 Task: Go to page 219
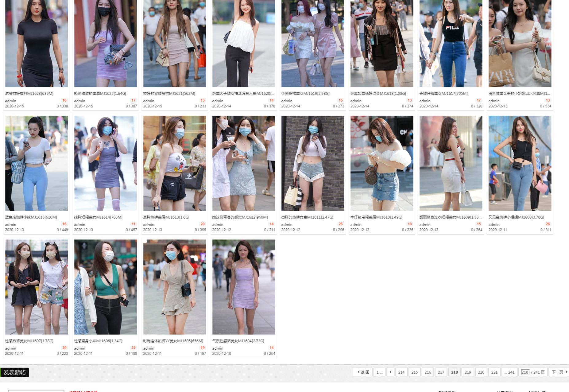coord(468,372)
